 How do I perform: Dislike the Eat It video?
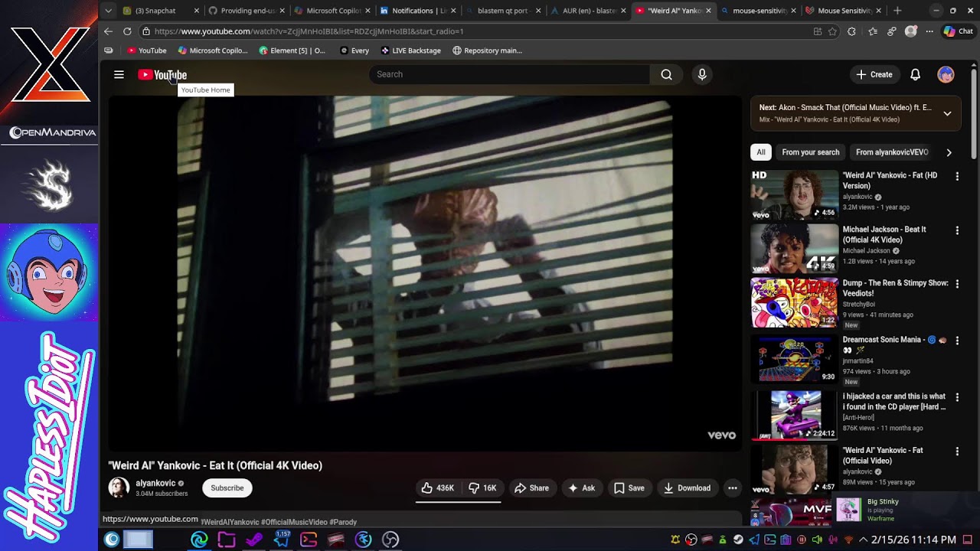tap(482, 488)
